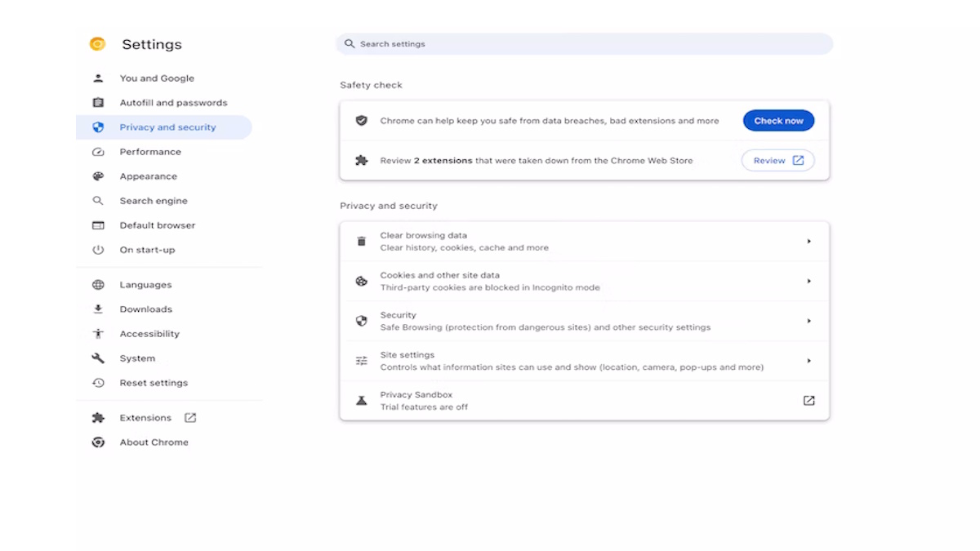Click 'Clear history, cookies, cache and more'
Screen dimensions: 980x551
coord(464,248)
